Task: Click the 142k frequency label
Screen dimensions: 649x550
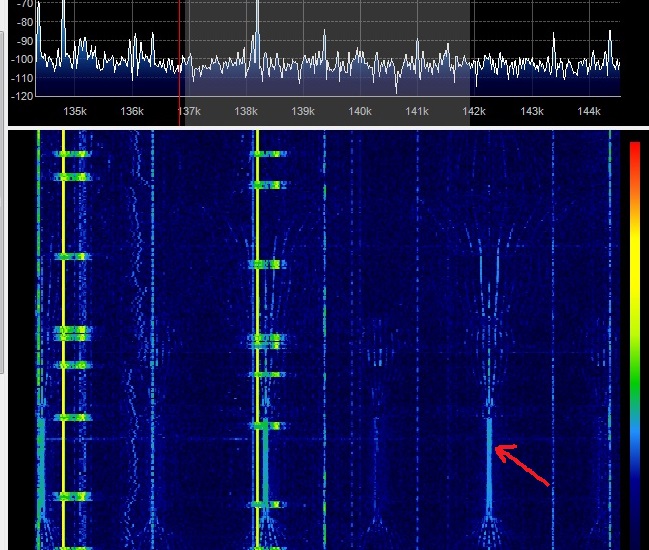Action: (474, 111)
